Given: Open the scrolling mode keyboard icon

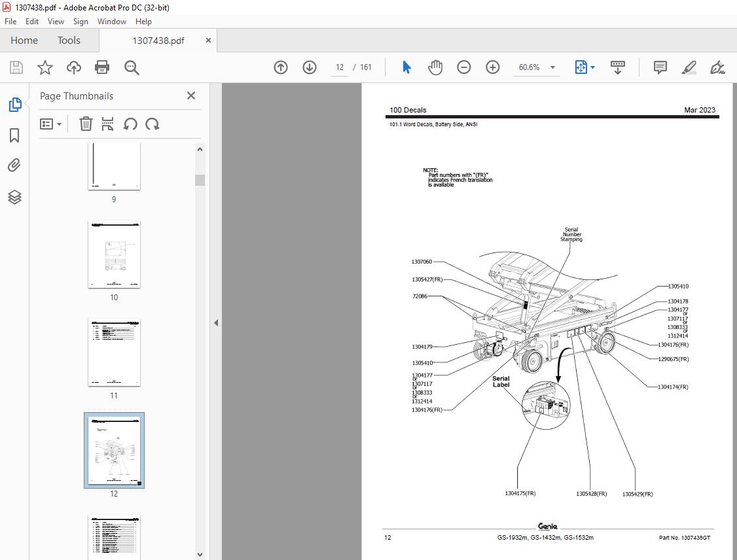Looking at the screenshot, I should click(618, 67).
